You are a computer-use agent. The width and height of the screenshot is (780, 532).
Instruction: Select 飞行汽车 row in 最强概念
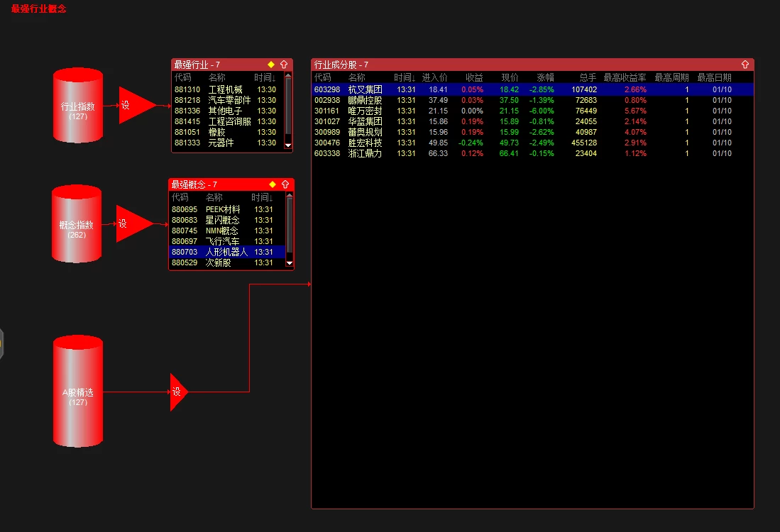pyautogui.click(x=227, y=241)
